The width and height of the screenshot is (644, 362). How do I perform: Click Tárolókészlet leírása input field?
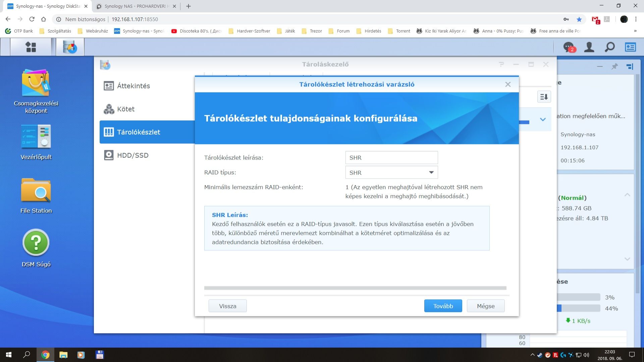click(x=391, y=158)
